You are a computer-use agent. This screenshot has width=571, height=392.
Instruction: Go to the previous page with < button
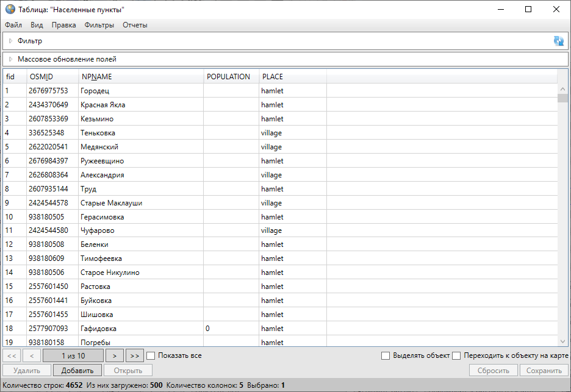(32, 355)
